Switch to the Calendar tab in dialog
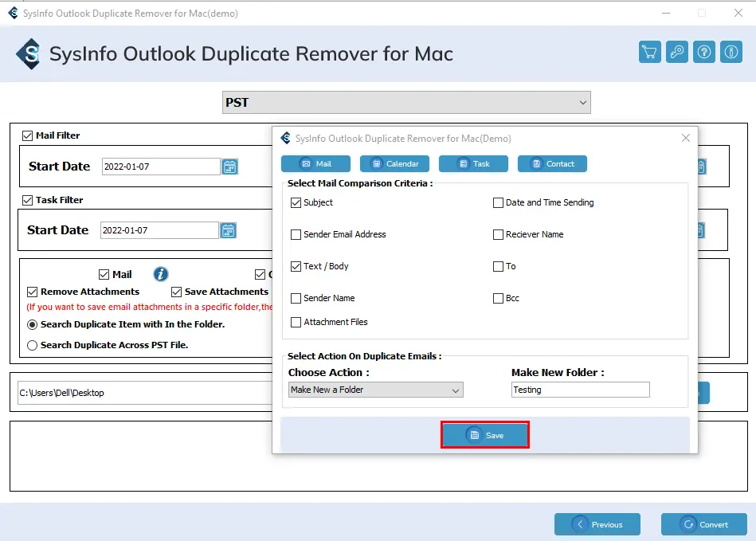Screen dimensions: 756x541 pyautogui.click(x=394, y=164)
